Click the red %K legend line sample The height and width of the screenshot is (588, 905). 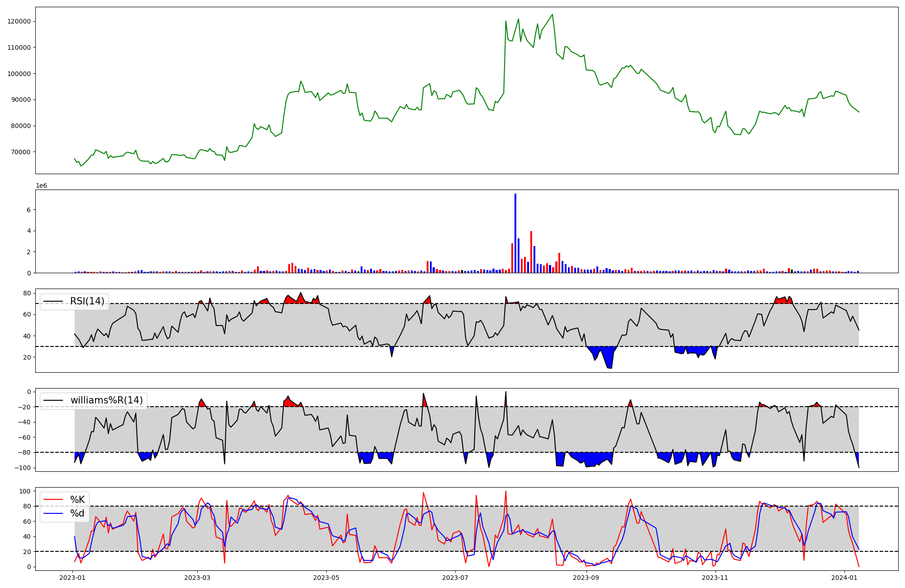coord(53,500)
